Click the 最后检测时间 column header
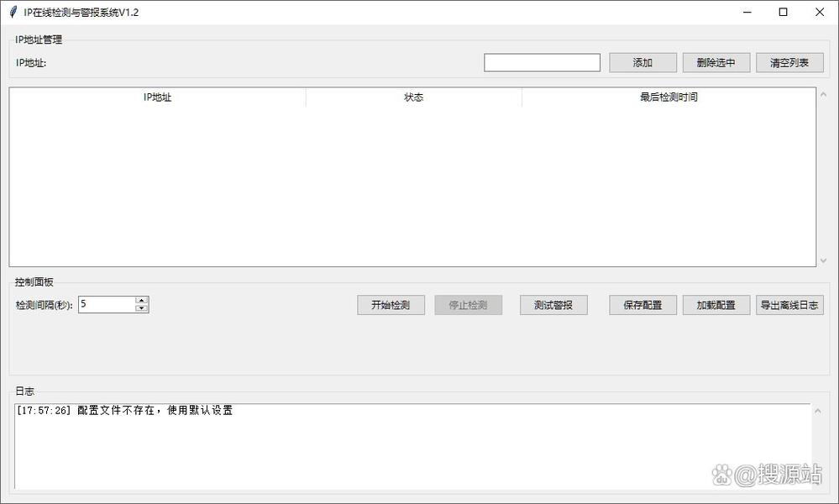Viewport: 839px width, 504px height. tap(669, 97)
